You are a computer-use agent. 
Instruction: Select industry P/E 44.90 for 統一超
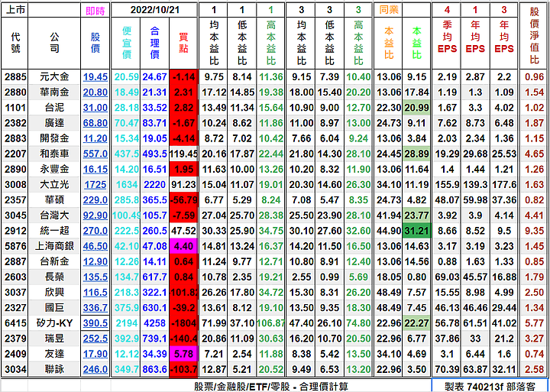click(x=389, y=231)
